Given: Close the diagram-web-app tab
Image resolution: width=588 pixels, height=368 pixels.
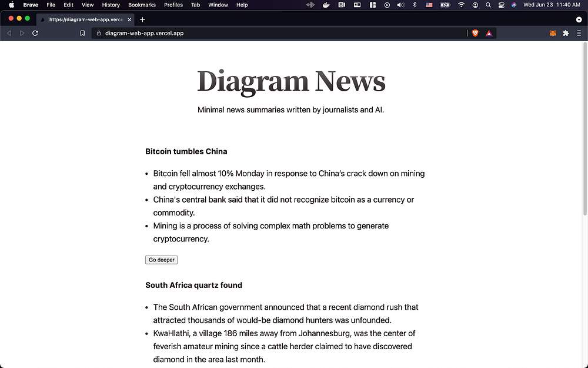Looking at the screenshot, I should (x=129, y=19).
